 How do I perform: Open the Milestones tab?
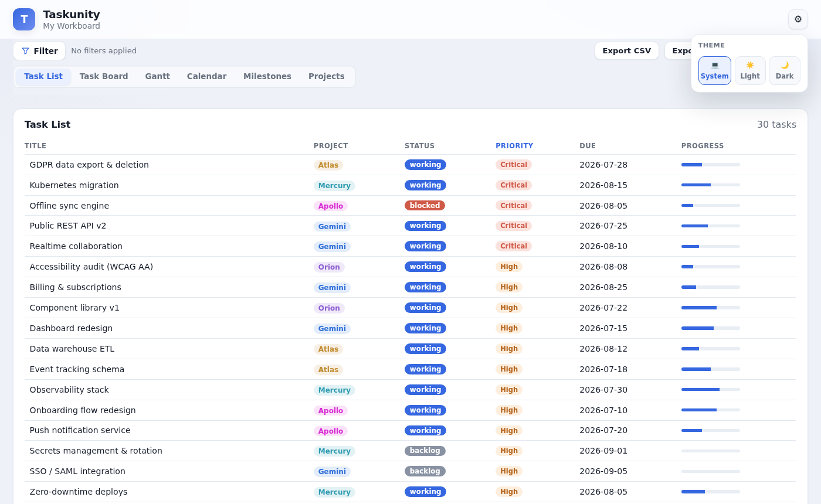coord(267,77)
